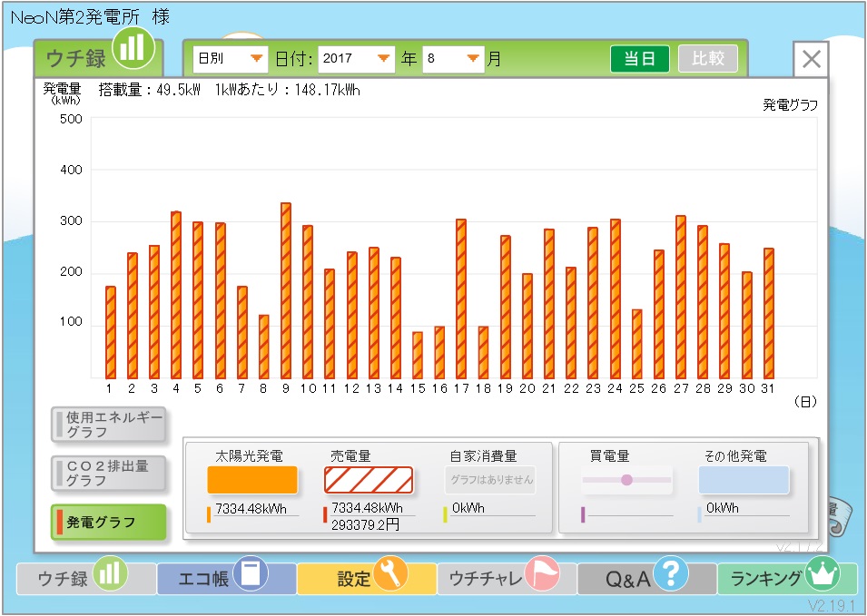Click the green crown ranking icon
867x616 pixels.
(x=823, y=573)
